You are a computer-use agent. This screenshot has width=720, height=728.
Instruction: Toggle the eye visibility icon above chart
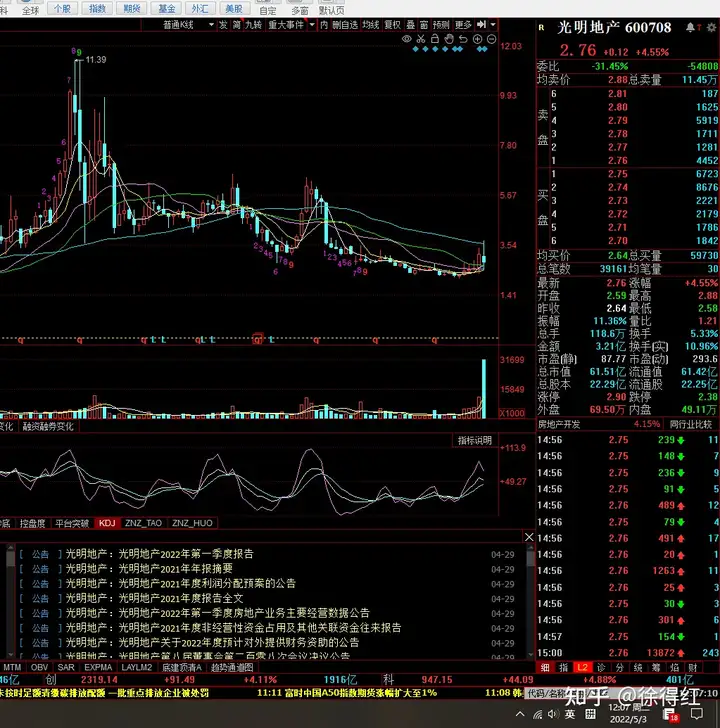coord(407,39)
